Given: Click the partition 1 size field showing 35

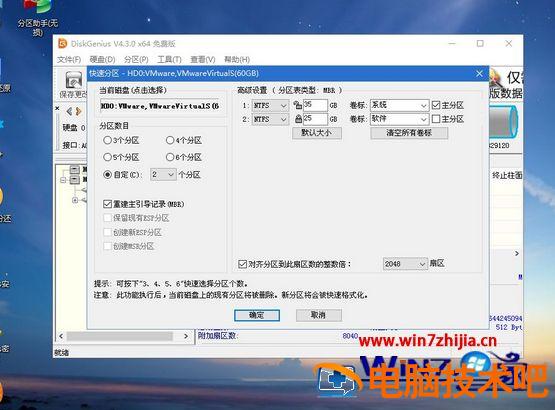Looking at the screenshot, I should (x=315, y=105).
